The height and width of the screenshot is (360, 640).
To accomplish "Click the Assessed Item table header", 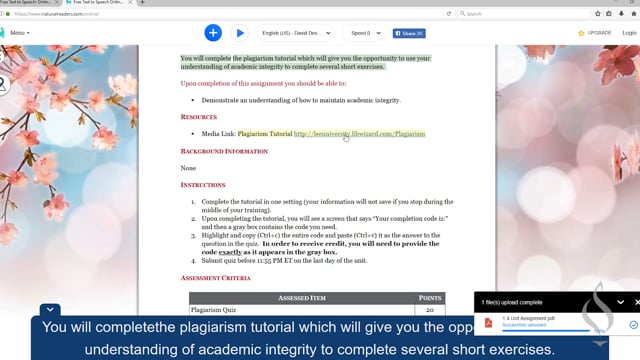I will pos(302,298).
